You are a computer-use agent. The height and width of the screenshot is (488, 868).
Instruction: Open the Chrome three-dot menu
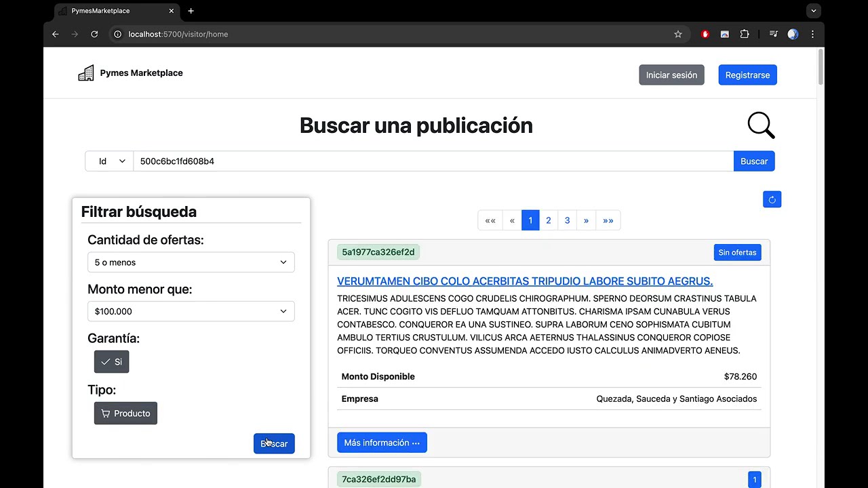click(812, 34)
